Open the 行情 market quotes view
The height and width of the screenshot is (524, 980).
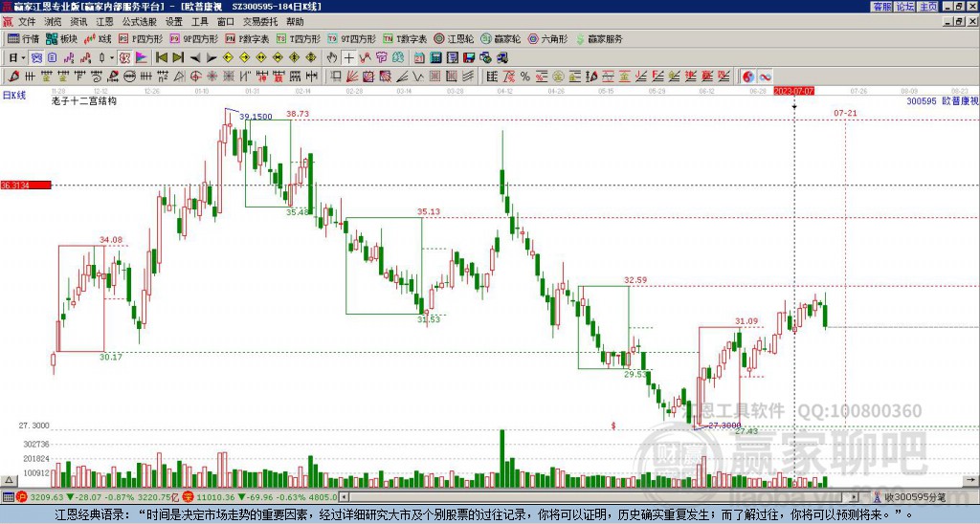(23, 38)
